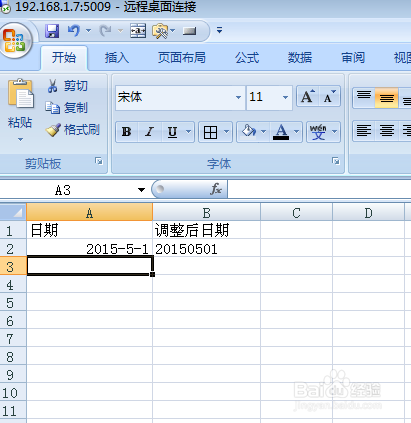
Task: Apply fill color bucket
Action: coord(248,131)
